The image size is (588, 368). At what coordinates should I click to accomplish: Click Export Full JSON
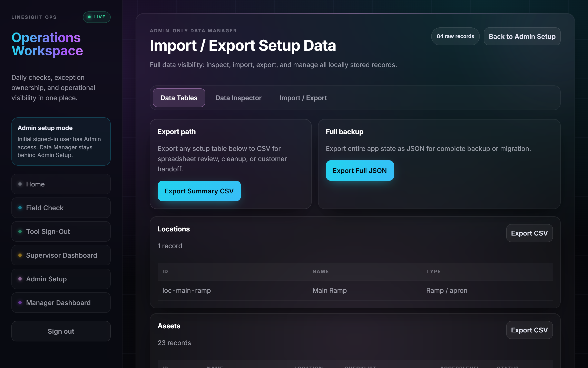click(x=360, y=171)
